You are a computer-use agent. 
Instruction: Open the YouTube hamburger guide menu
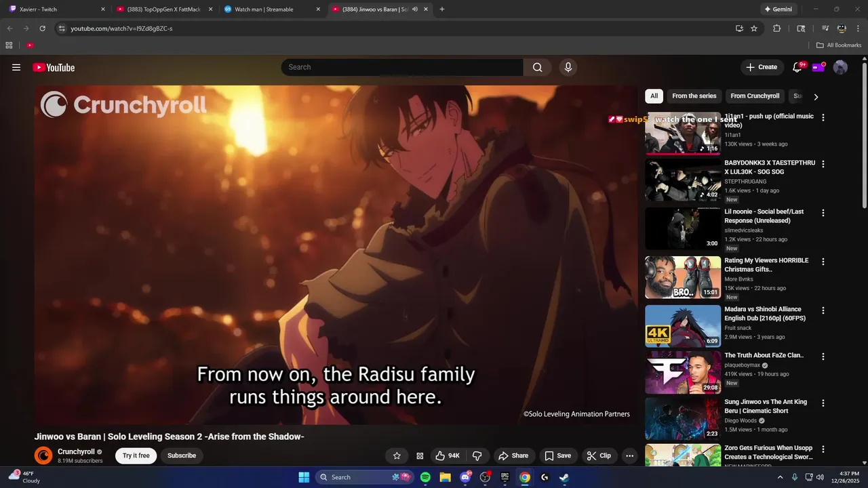pyautogui.click(x=16, y=67)
